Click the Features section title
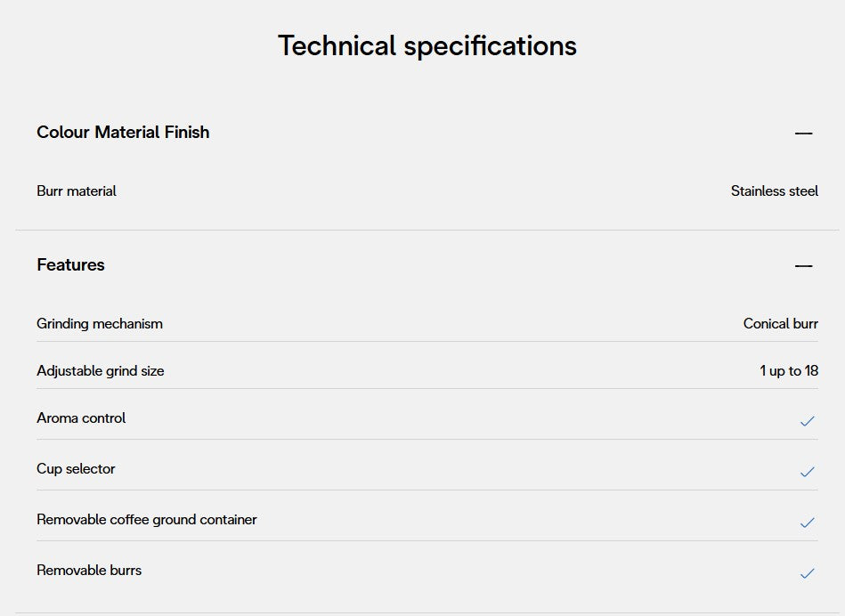845x616 pixels. (70, 265)
